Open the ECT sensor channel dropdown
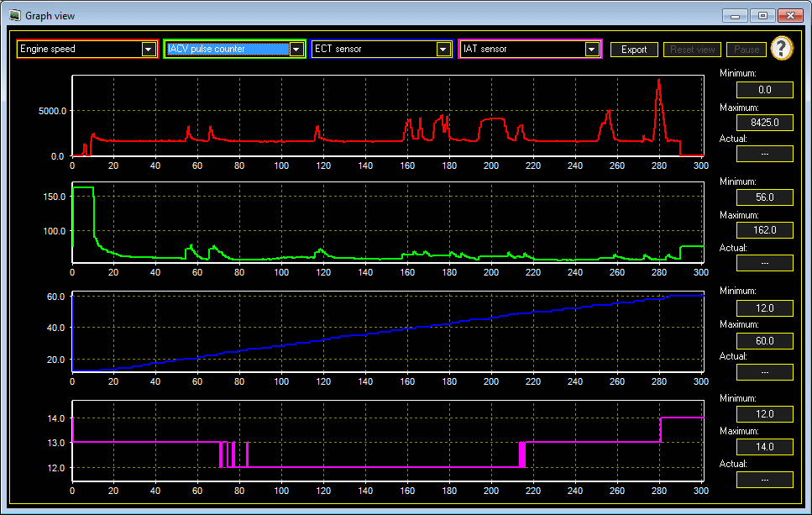The image size is (812, 515). (x=443, y=49)
